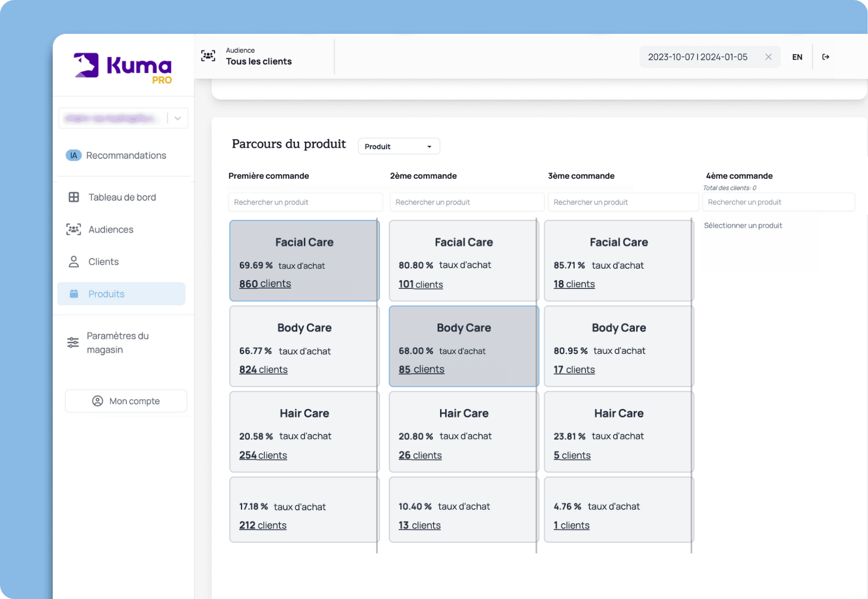Open the 212 clients link
This screenshot has height=599, width=868.
pyautogui.click(x=263, y=526)
